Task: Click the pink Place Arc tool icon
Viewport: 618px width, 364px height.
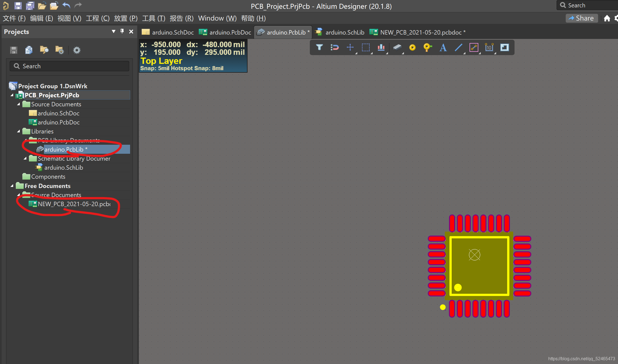Action: pos(474,47)
